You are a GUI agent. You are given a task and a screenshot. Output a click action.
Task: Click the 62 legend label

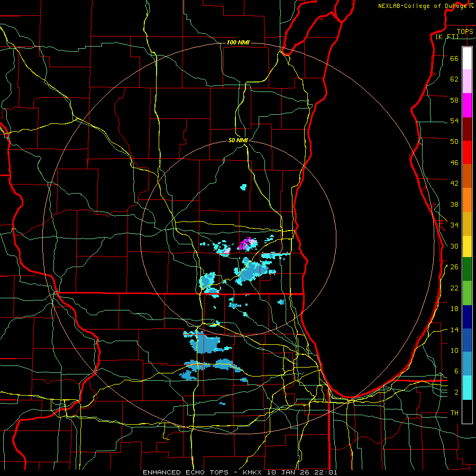click(454, 79)
